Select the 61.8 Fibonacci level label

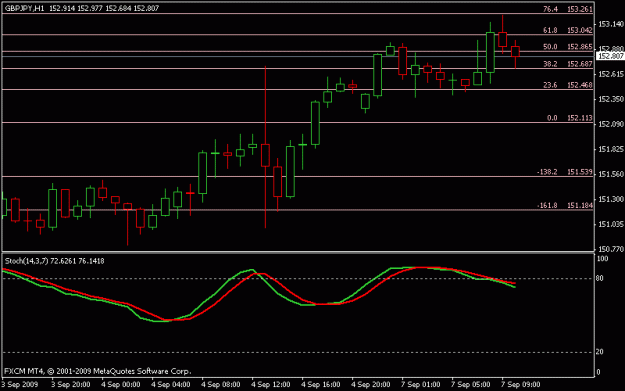pos(550,30)
